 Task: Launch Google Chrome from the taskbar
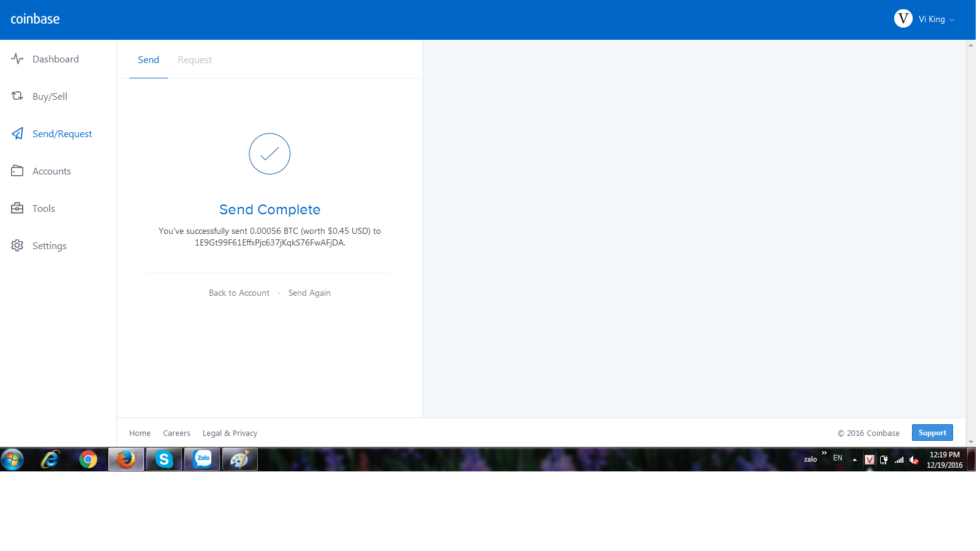88,459
